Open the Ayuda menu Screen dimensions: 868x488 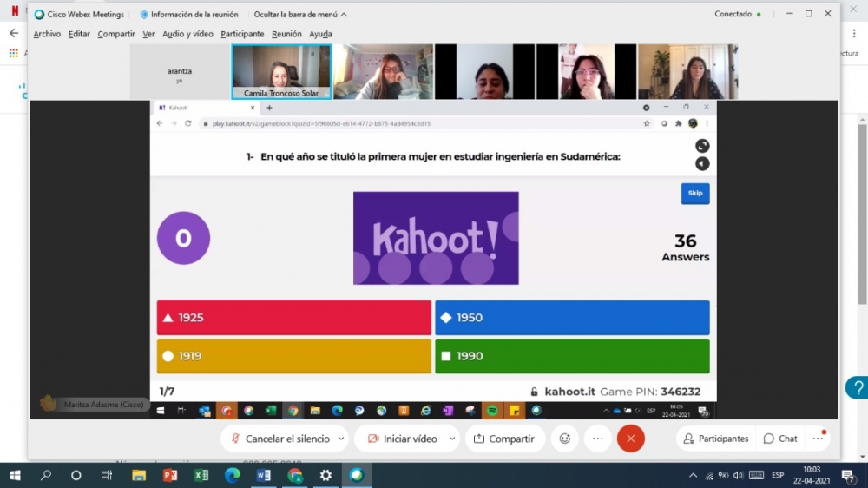tap(320, 34)
